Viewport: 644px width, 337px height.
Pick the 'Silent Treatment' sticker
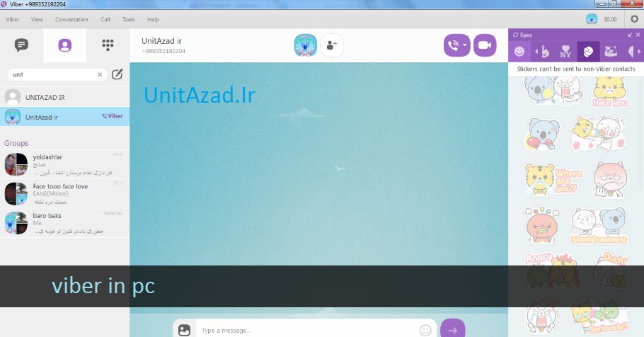[x=599, y=225]
